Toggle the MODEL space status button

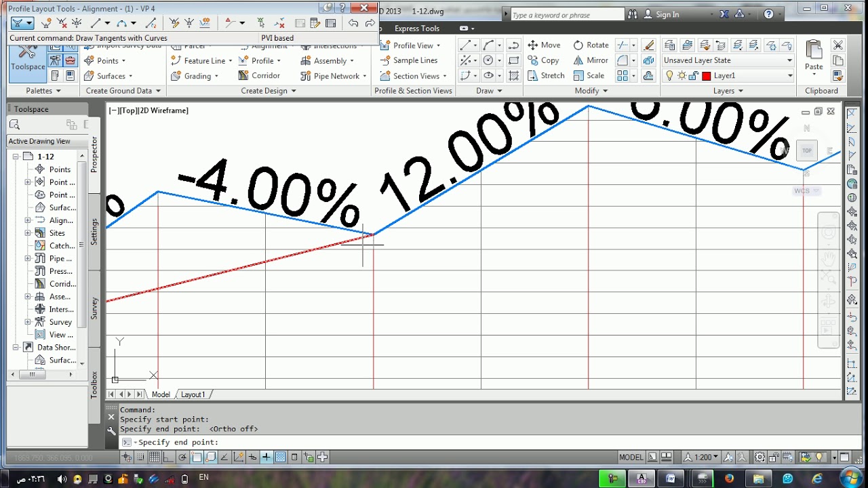tap(631, 457)
